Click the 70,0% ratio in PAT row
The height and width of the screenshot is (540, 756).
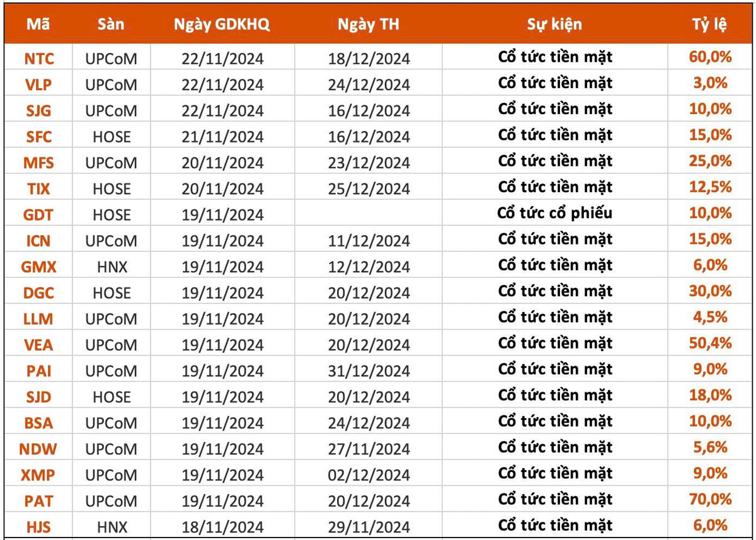[x=710, y=500]
